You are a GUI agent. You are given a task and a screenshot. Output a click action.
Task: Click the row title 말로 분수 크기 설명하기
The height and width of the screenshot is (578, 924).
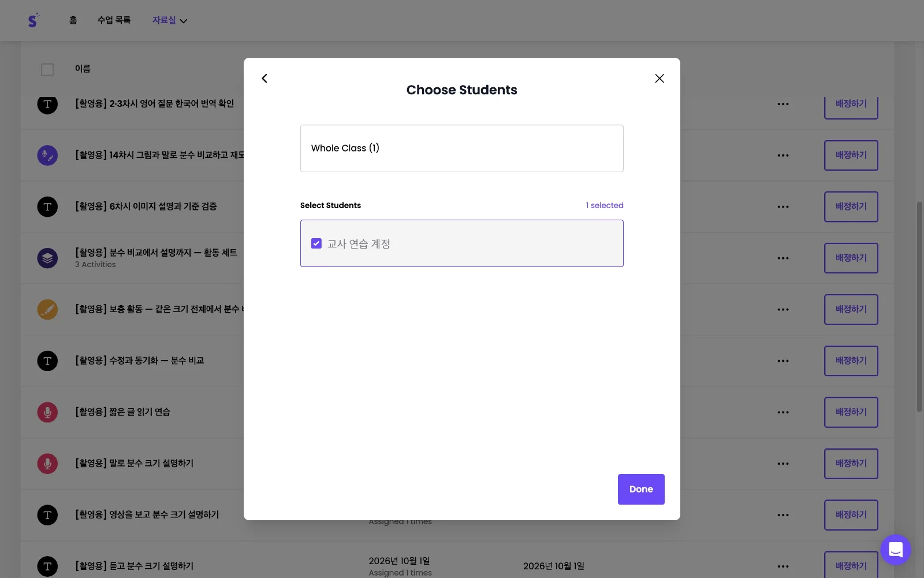134,464
